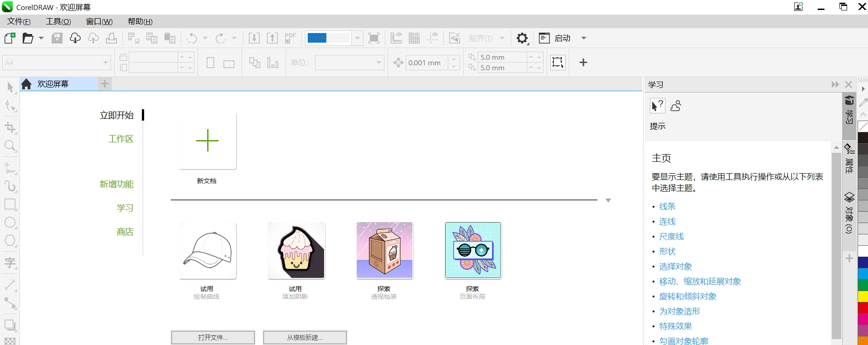
Task: Click the full-screen preview icon
Action: 374,38
